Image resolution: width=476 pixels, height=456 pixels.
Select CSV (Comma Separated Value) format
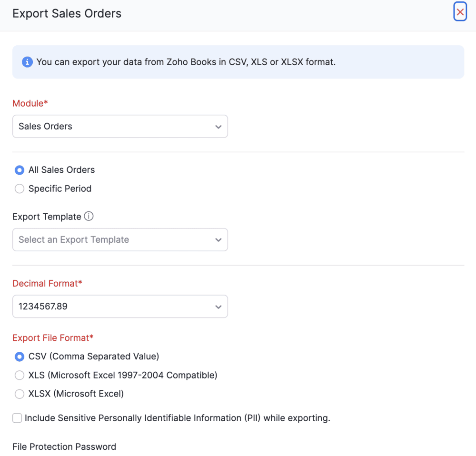pos(19,357)
